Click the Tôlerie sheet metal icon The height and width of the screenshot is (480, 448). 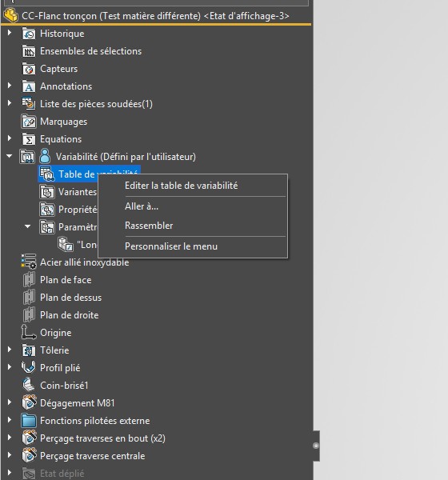(29, 350)
